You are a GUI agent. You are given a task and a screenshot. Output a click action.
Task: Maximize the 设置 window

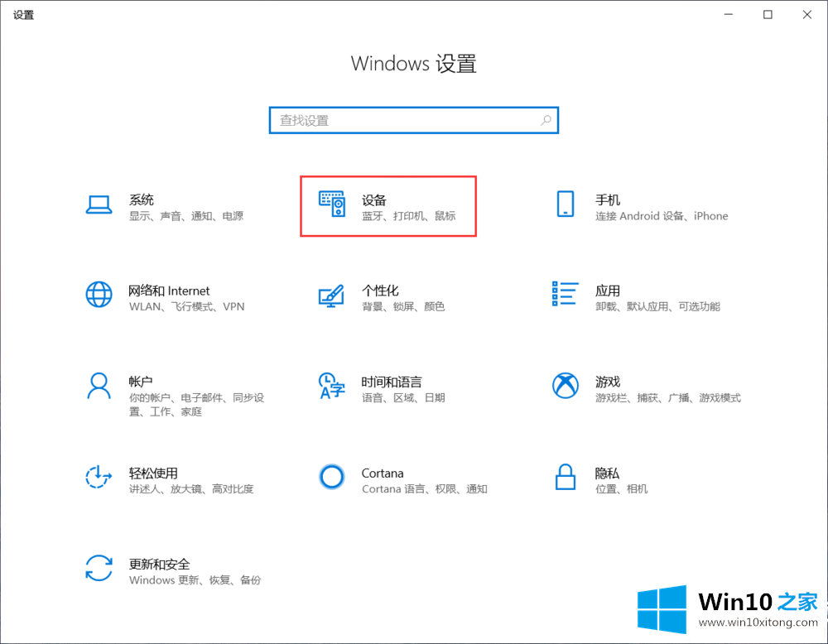(768, 15)
